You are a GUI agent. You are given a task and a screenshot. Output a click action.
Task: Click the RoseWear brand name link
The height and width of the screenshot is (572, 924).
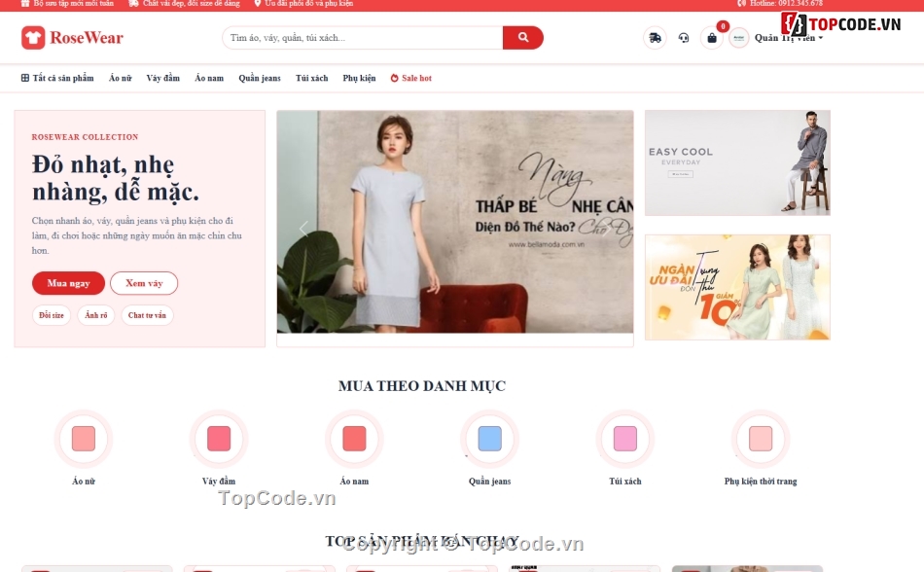click(87, 38)
